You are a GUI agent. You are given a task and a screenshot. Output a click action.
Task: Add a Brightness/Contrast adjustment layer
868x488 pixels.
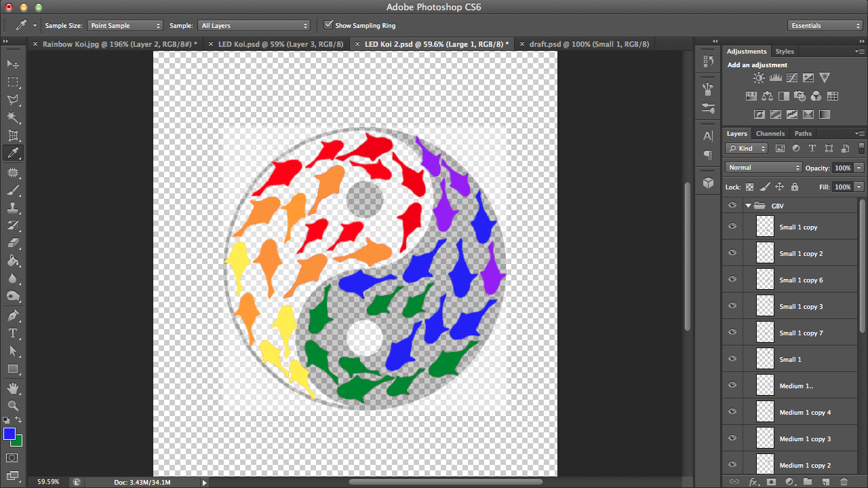pyautogui.click(x=758, y=77)
